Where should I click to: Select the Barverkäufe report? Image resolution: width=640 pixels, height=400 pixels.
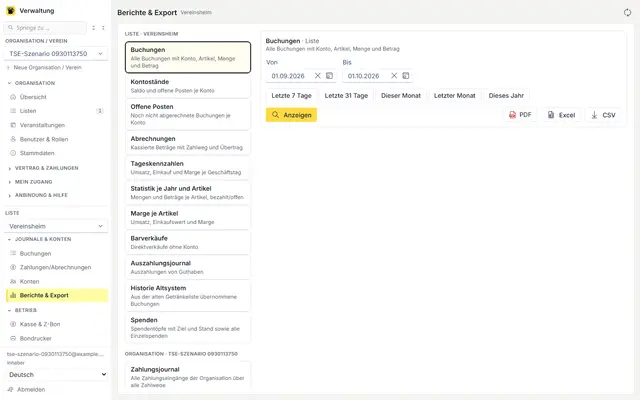[x=188, y=242]
